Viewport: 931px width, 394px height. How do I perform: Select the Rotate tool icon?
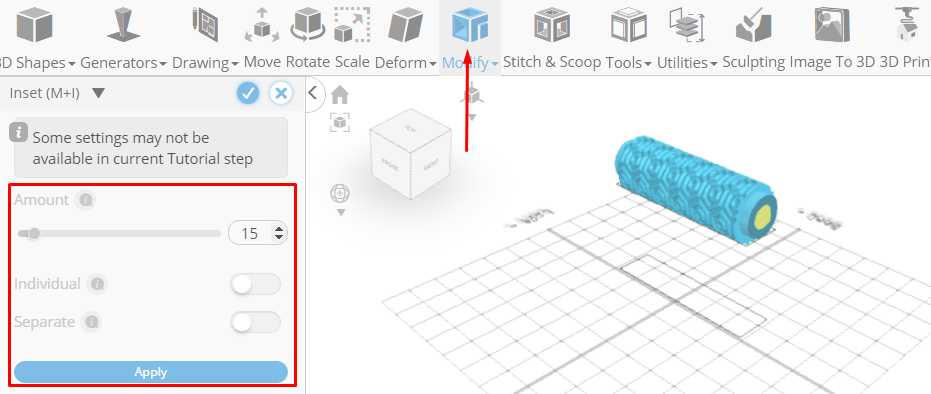pyautogui.click(x=308, y=25)
